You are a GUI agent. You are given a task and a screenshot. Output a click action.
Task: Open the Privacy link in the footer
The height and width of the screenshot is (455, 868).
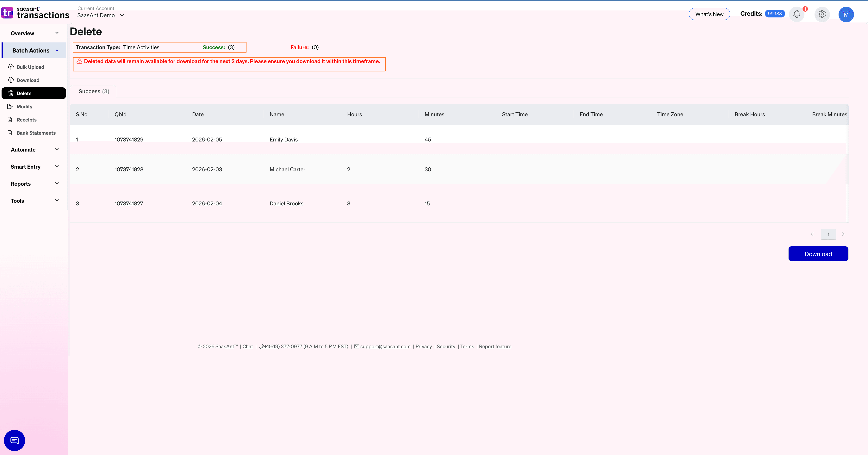pyautogui.click(x=424, y=346)
